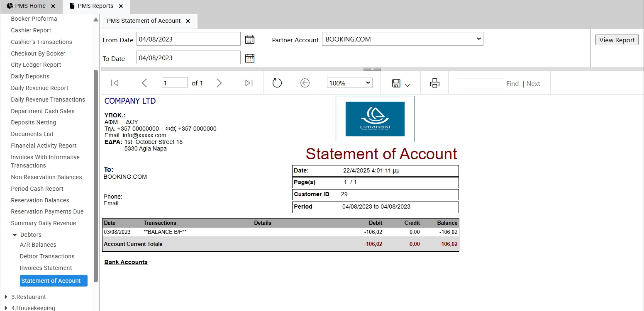Open the From Date calendar picker
The image size is (644, 311).
(249, 39)
